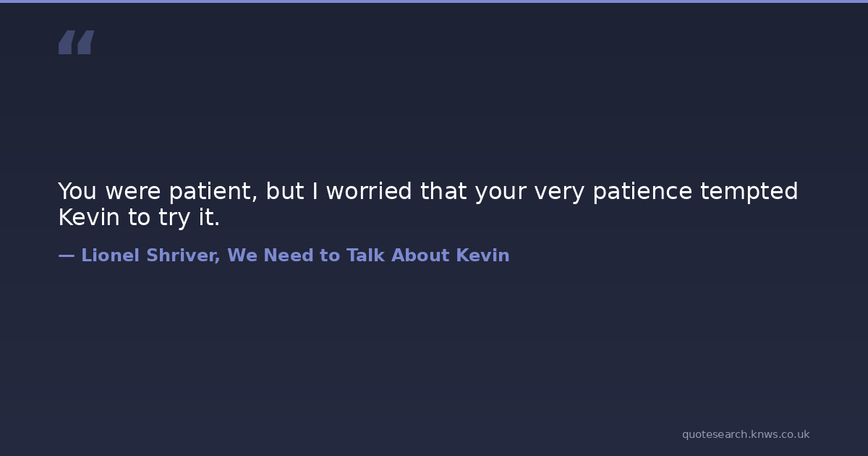The width and height of the screenshot is (868, 456).
Task: Click the purple accent bar at top
Action: 434,1
